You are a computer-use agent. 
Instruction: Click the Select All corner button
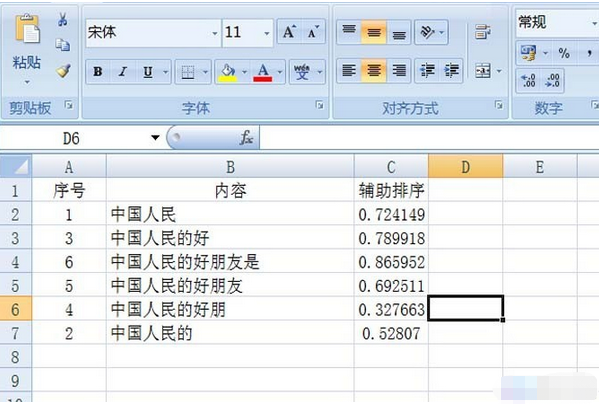click(x=16, y=166)
